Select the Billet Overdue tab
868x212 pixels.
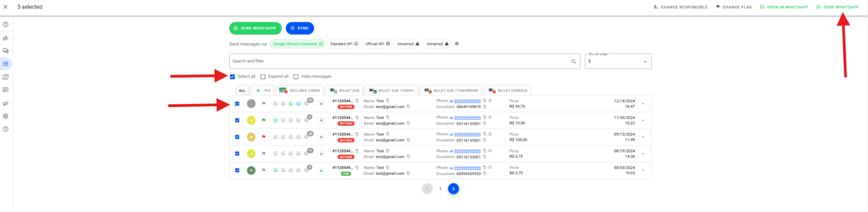pos(508,91)
